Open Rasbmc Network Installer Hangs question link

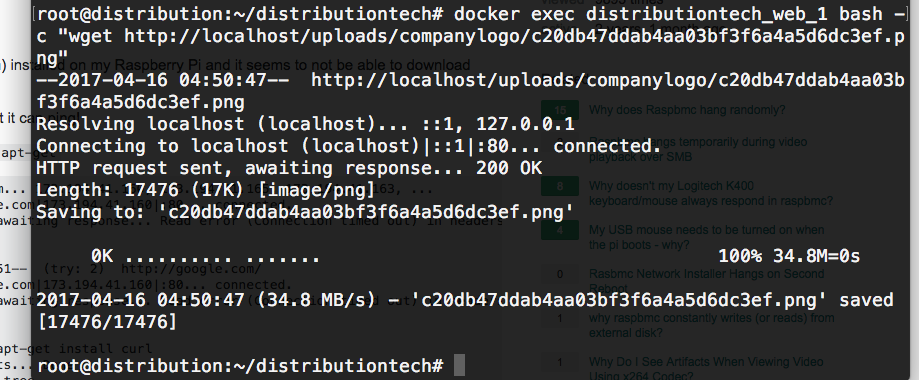[706, 281]
